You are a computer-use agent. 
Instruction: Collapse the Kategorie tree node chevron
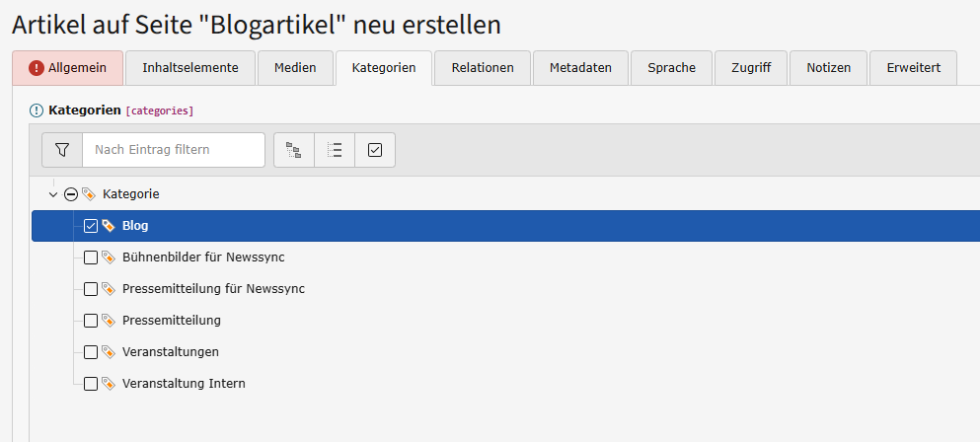point(53,194)
